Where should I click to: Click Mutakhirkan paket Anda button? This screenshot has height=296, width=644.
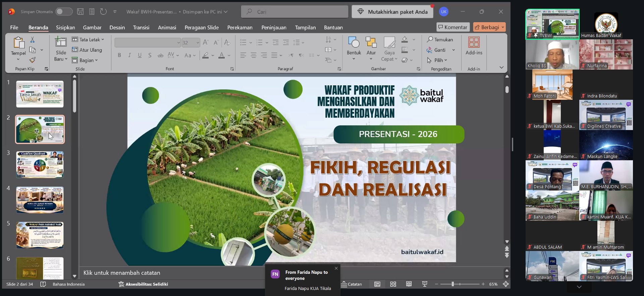point(392,12)
